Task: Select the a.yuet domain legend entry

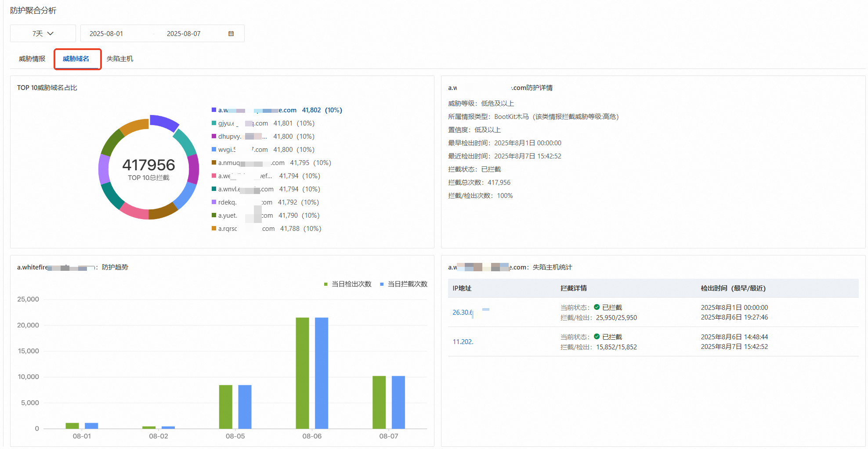Action: click(266, 216)
